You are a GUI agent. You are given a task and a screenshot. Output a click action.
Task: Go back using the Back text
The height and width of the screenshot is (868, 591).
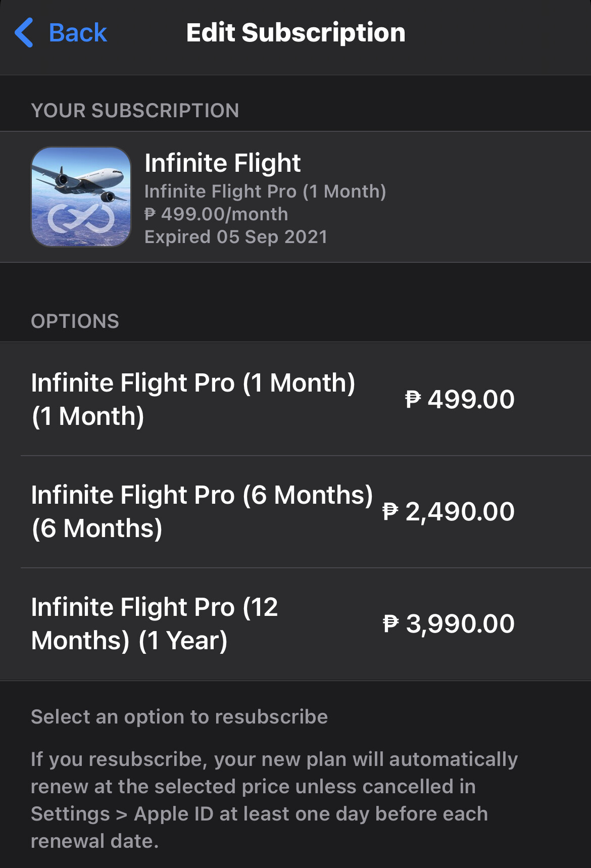click(x=77, y=33)
